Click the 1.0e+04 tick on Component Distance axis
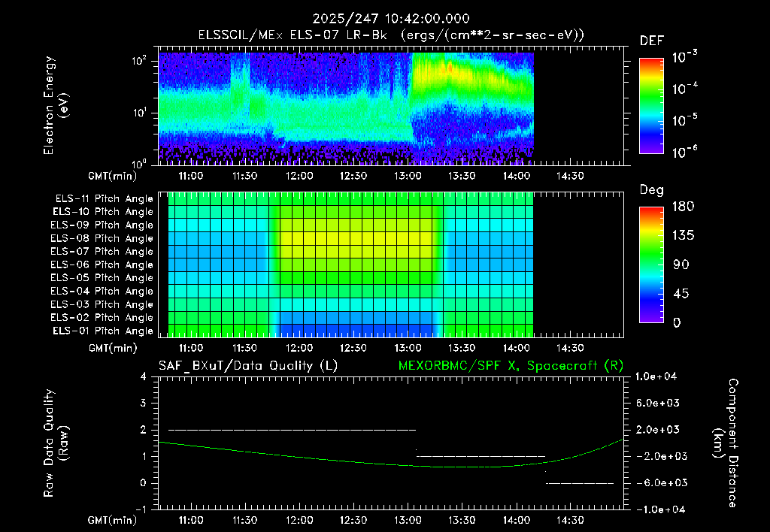Viewport: 770px width, 532px height. click(656, 376)
